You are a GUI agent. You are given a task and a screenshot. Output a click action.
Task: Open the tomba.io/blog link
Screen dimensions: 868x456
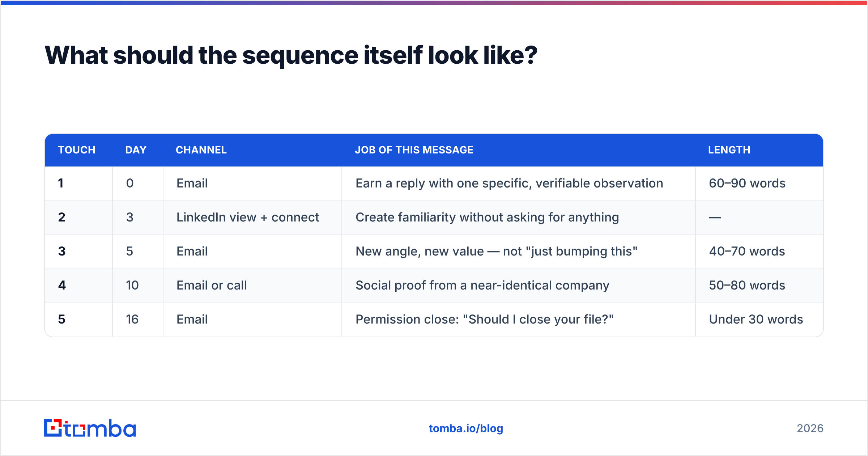coord(466,428)
